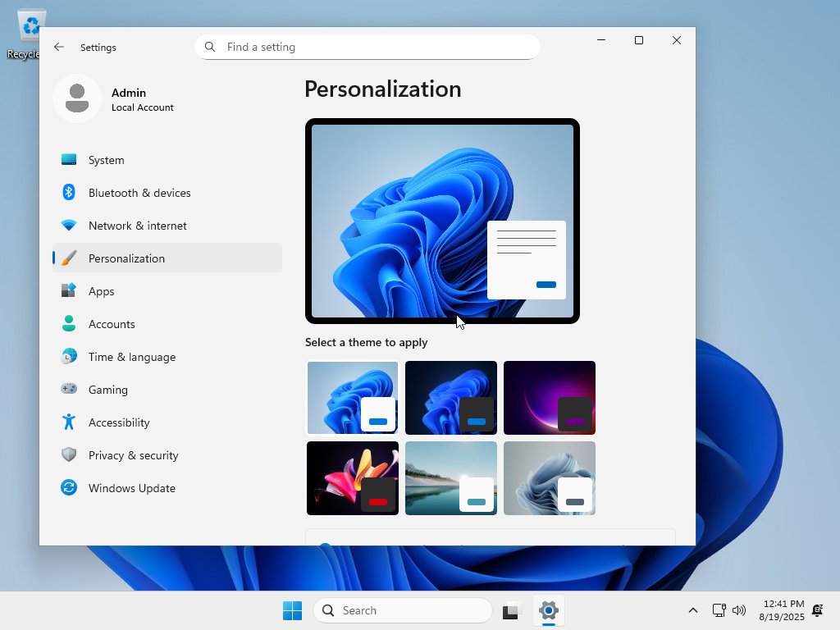Open Task View on the taskbar
The width and height of the screenshot is (840, 630).
click(x=512, y=610)
